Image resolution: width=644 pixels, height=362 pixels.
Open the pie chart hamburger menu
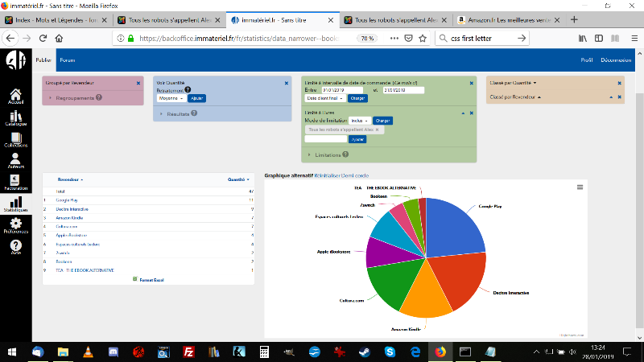(x=580, y=187)
